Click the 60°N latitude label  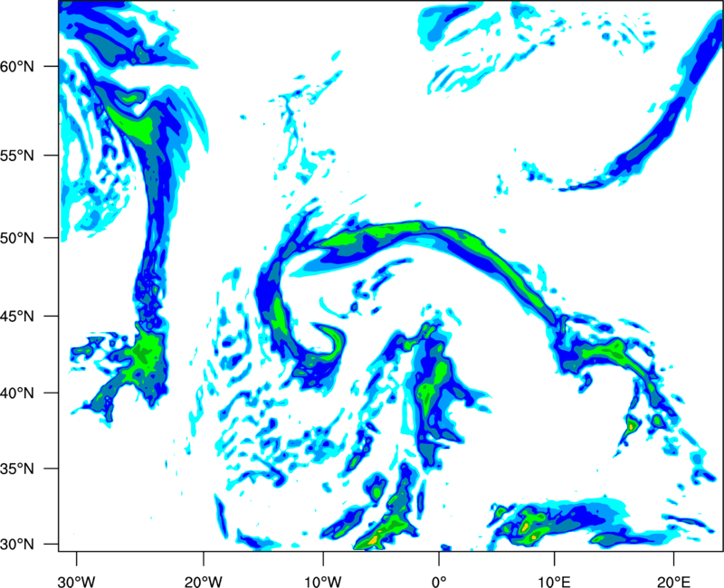[17, 67]
